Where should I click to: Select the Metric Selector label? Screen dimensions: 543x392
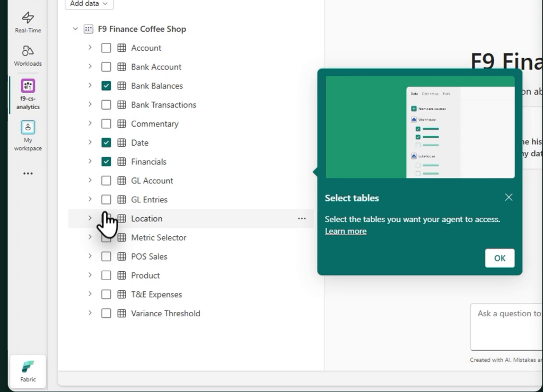[x=159, y=238]
